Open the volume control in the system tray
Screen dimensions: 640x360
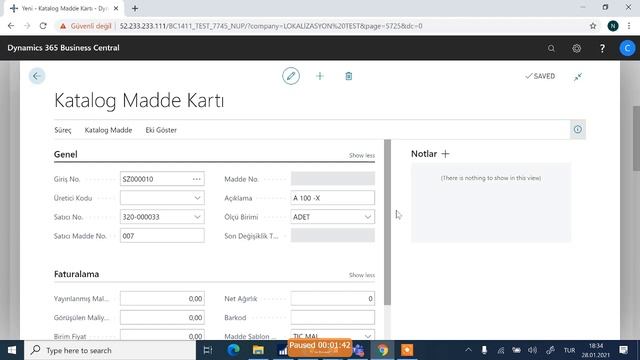(x=532, y=350)
